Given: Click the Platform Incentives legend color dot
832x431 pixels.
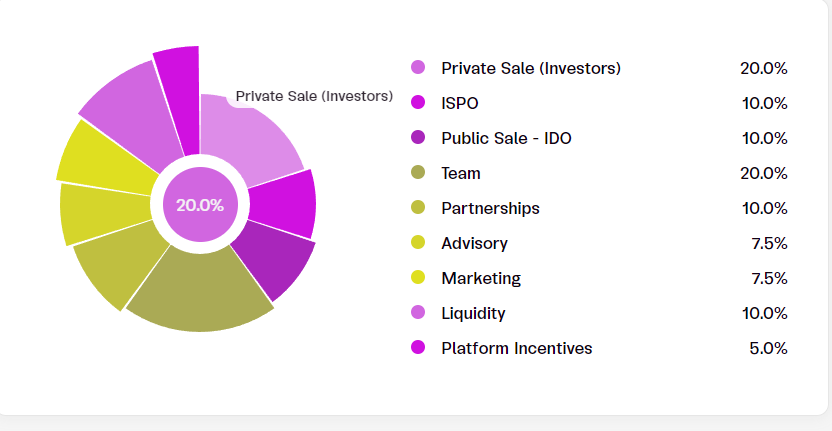Looking at the screenshot, I should (x=418, y=348).
